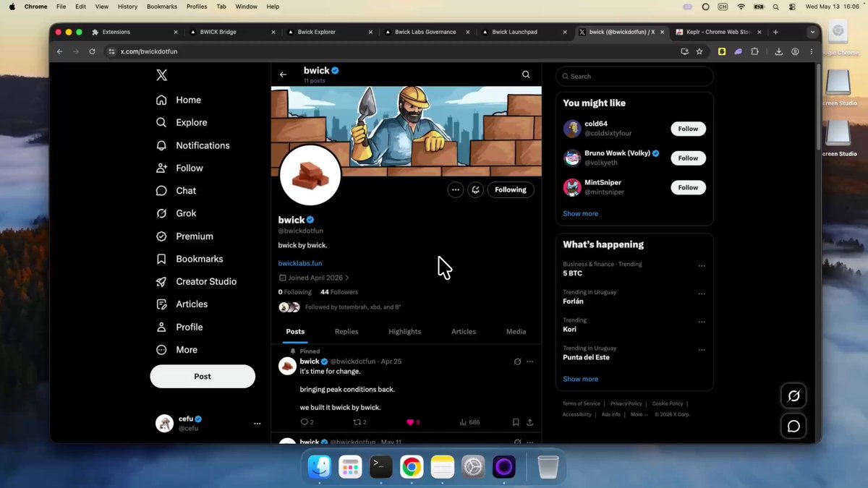Open Articles in the left sidebar

coord(182,304)
